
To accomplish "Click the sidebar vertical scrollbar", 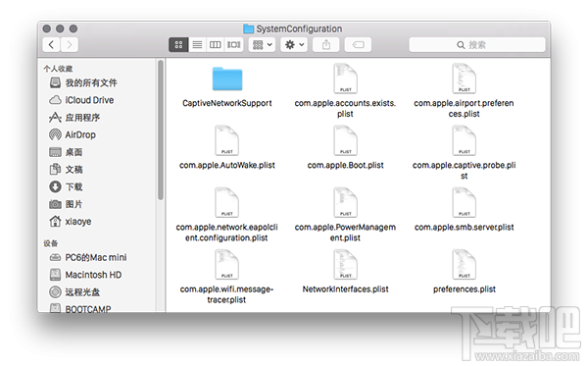I will click(x=161, y=130).
